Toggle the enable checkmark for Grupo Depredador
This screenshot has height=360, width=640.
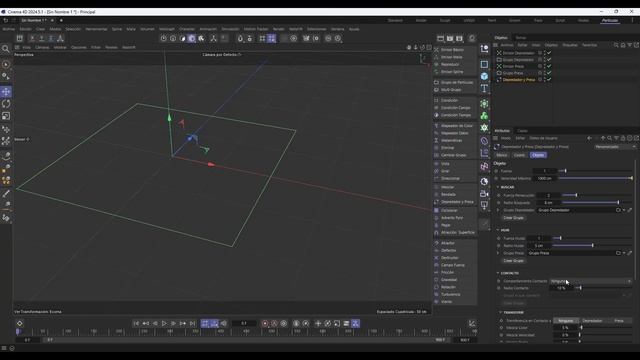coord(549,60)
